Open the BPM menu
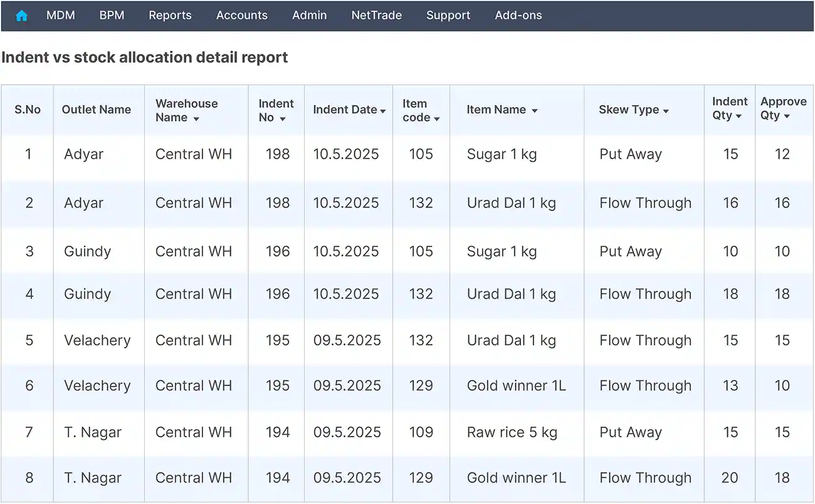The image size is (815, 504). coord(112,16)
